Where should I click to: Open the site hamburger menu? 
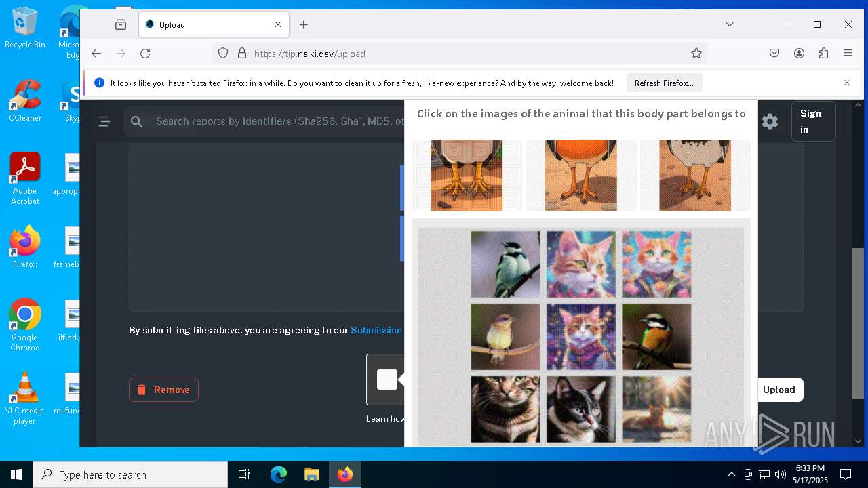click(104, 121)
